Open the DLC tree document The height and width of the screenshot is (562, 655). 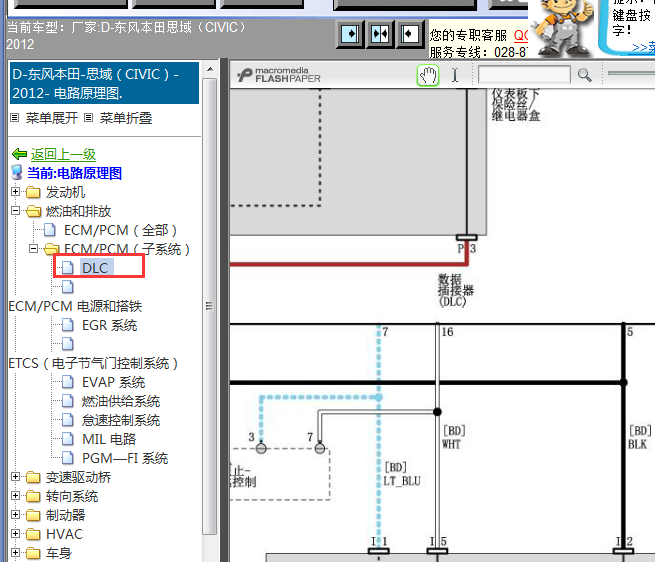(95, 268)
